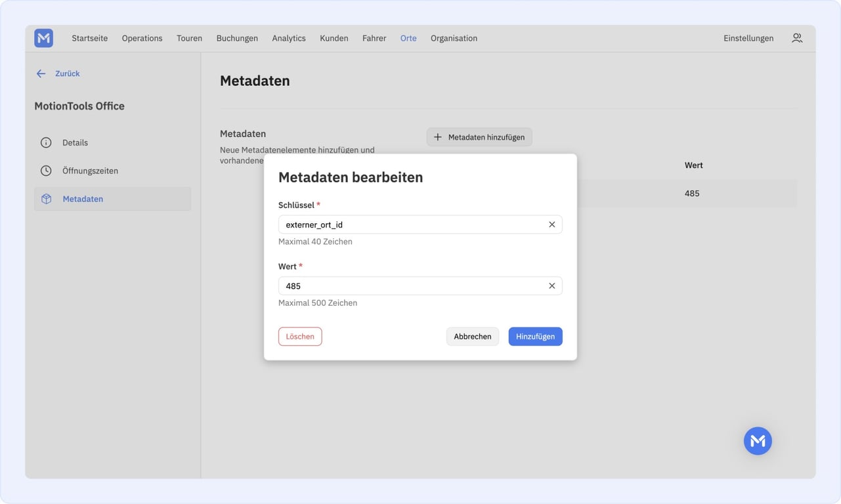Click the Details info icon
Viewport: 841px width, 504px height.
46,142
